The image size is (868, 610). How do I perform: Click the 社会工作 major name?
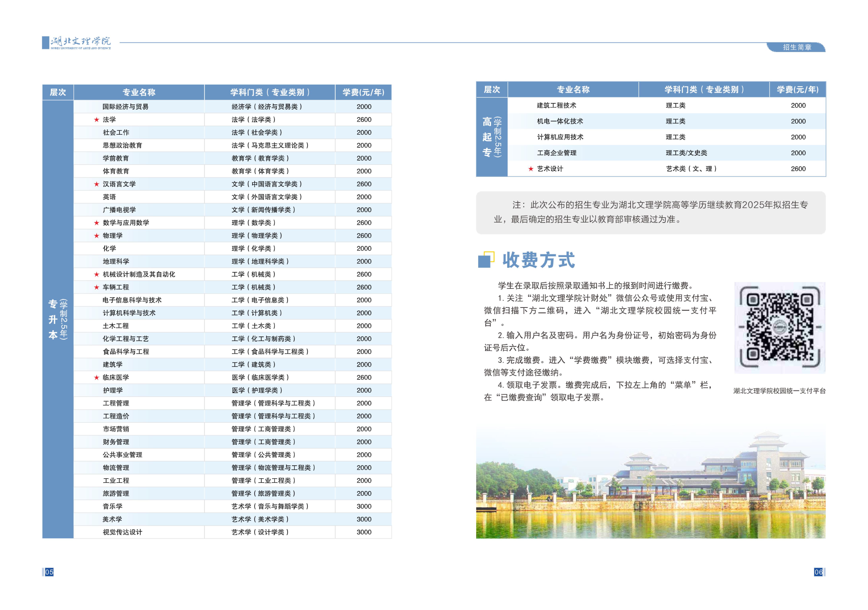[x=116, y=132]
